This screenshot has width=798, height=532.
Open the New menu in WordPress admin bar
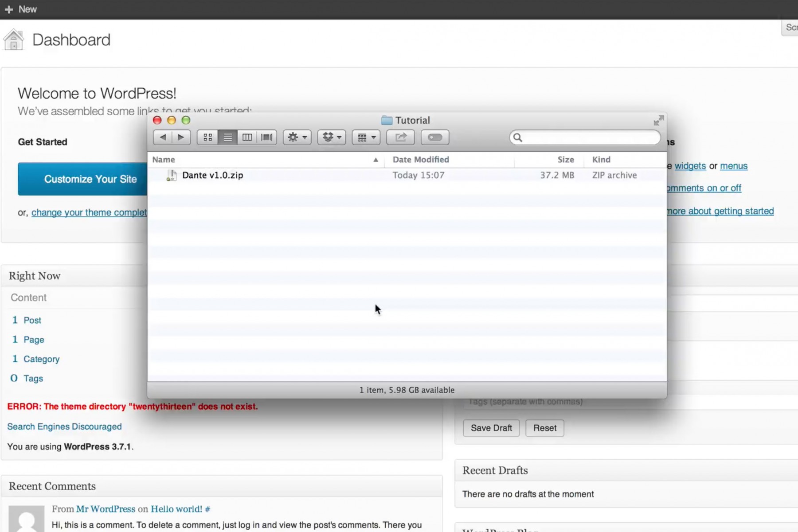21,9
